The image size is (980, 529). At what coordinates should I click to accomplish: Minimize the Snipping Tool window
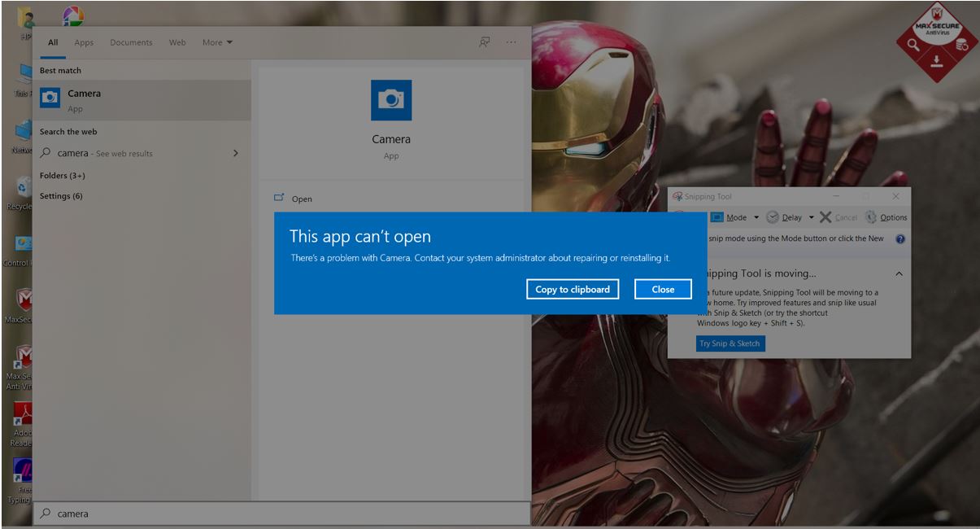837,196
